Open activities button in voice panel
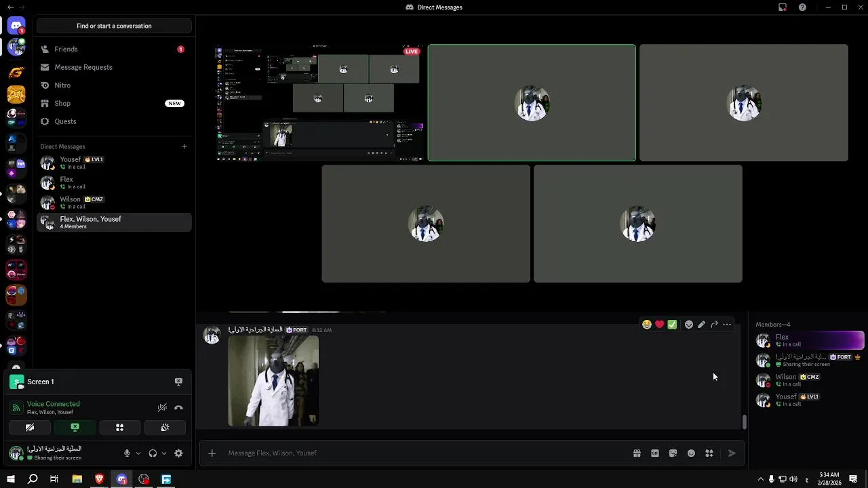 (120, 428)
